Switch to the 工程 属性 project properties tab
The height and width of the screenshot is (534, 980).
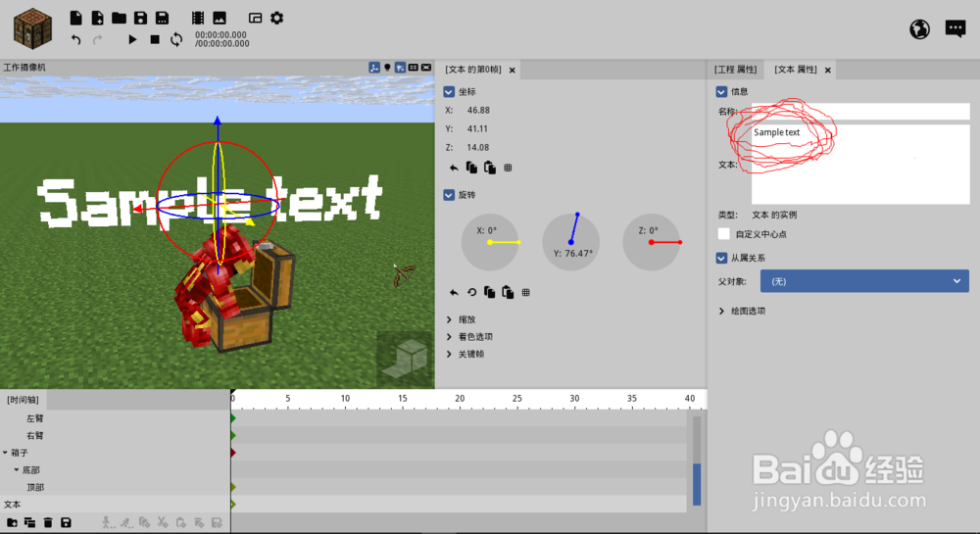click(736, 70)
